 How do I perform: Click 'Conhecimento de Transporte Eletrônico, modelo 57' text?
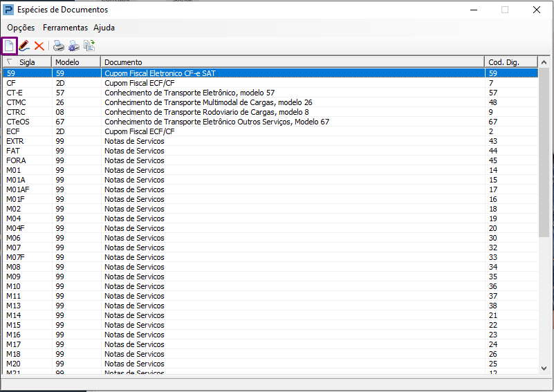(x=190, y=93)
